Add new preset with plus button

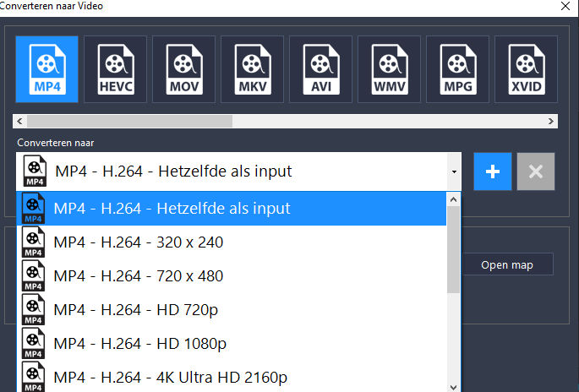[493, 171]
